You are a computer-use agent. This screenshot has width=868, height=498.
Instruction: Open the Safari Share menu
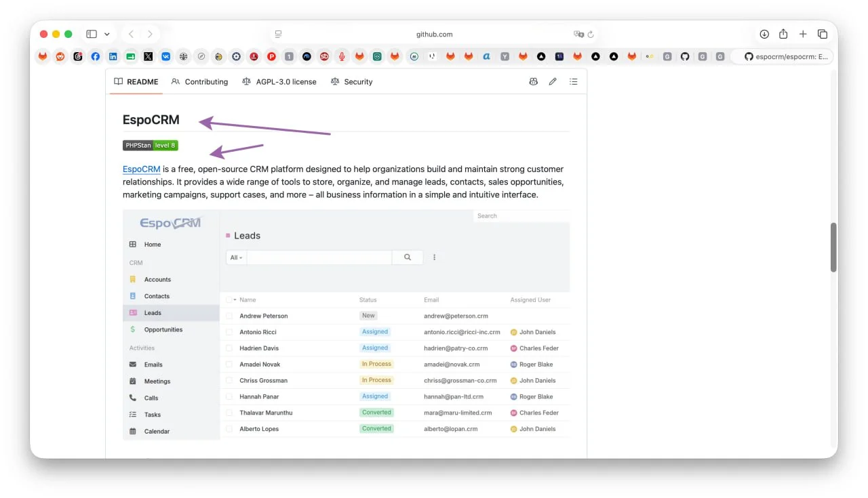tap(783, 34)
